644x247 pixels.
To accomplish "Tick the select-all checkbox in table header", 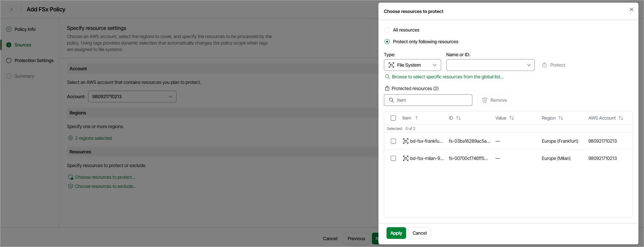I will 393,118.
